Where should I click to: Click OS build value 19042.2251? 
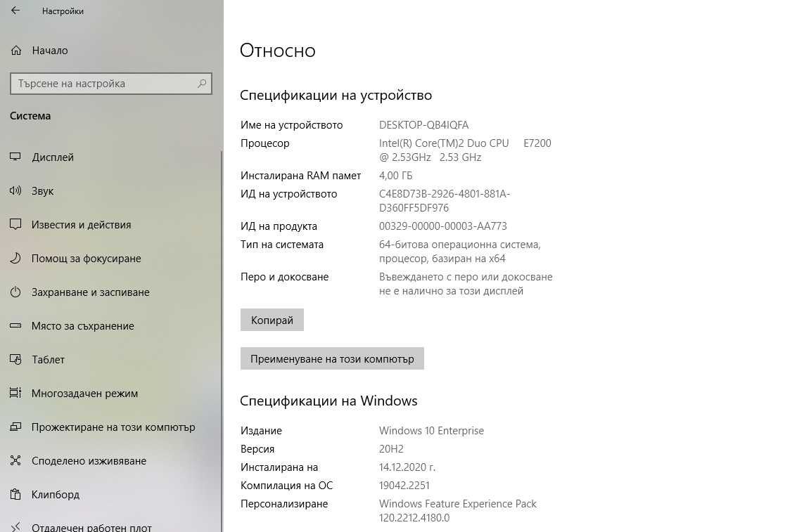[x=404, y=486]
